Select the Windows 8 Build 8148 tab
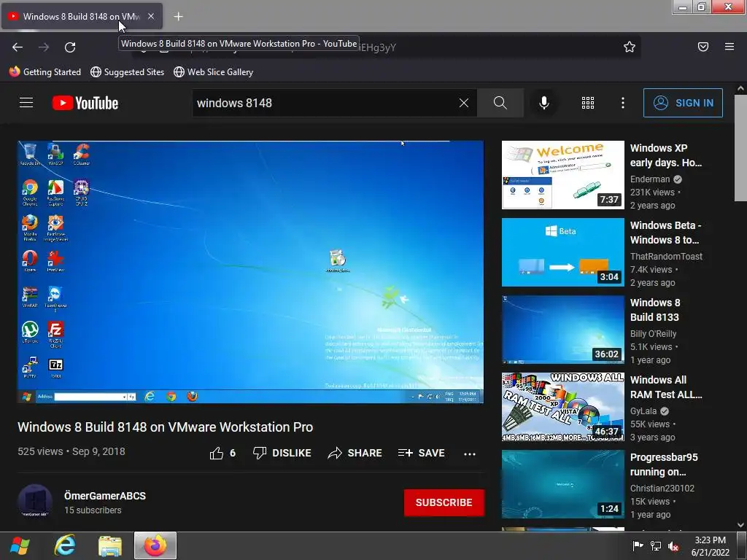 tap(82, 16)
